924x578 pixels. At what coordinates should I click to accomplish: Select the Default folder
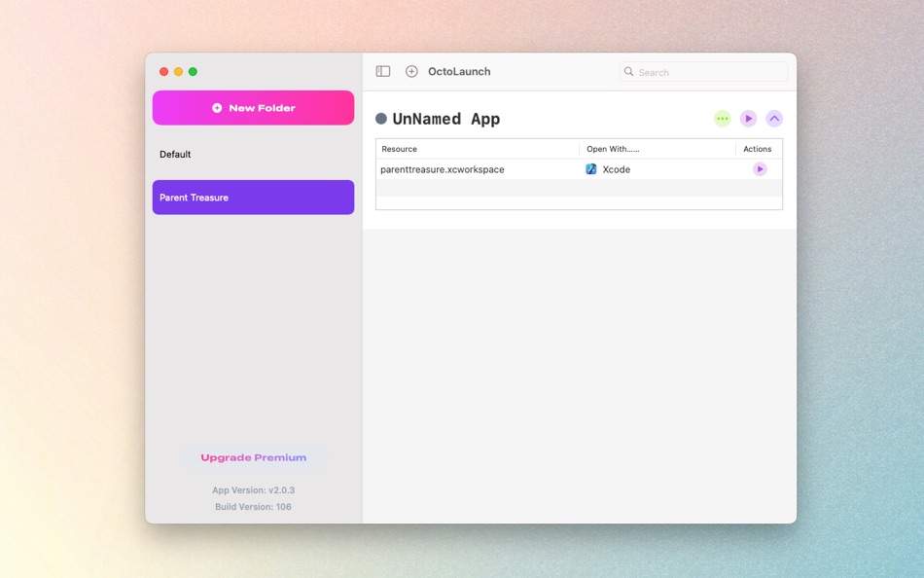click(254, 155)
